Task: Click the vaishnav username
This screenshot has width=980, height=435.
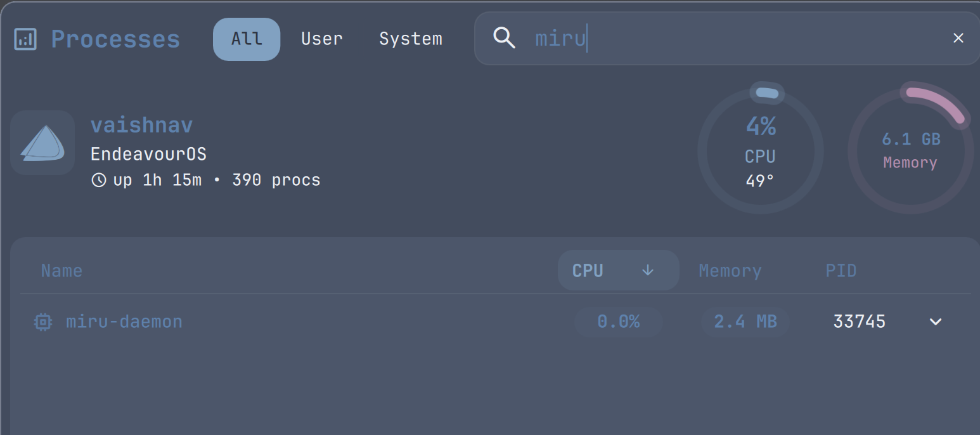Action: 141,125
